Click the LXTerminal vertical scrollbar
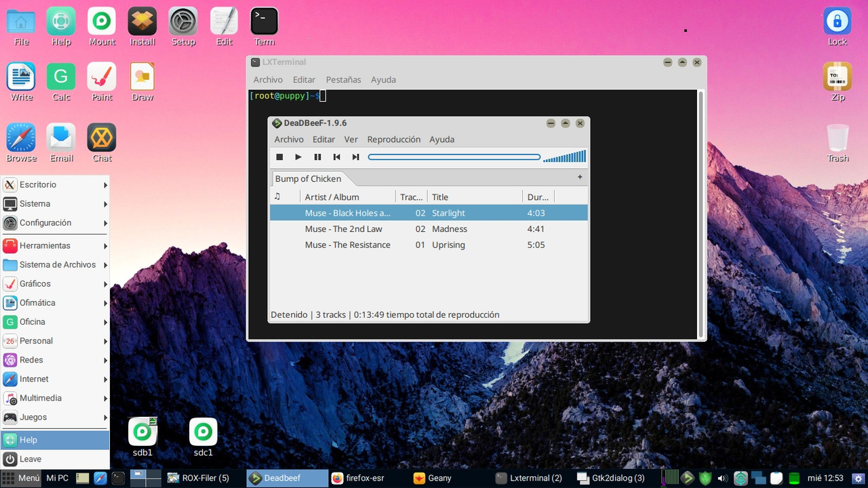 701,214
